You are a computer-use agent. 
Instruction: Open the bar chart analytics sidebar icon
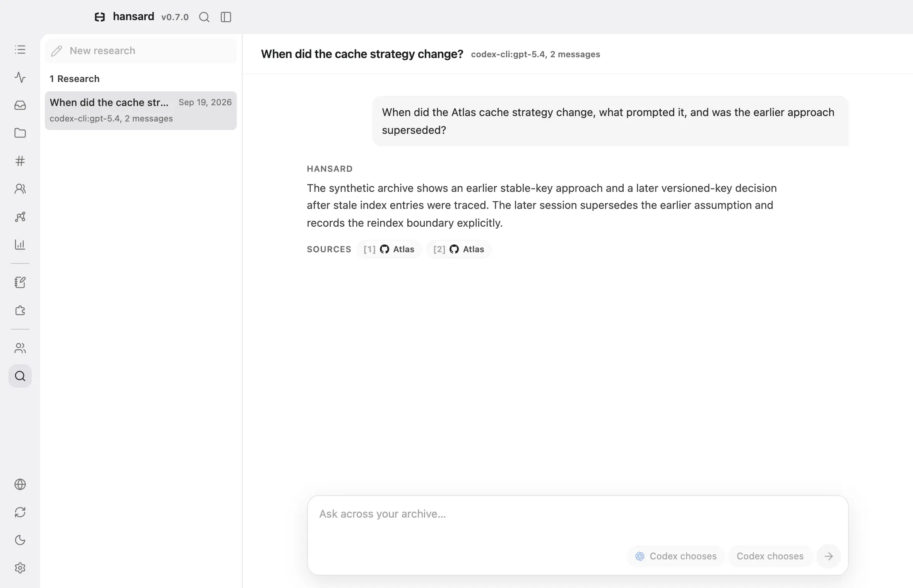click(x=20, y=244)
